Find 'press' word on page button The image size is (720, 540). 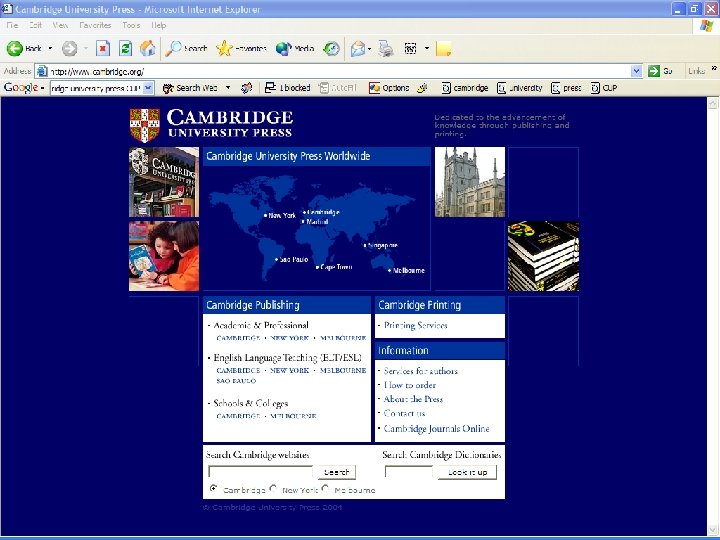(566, 88)
